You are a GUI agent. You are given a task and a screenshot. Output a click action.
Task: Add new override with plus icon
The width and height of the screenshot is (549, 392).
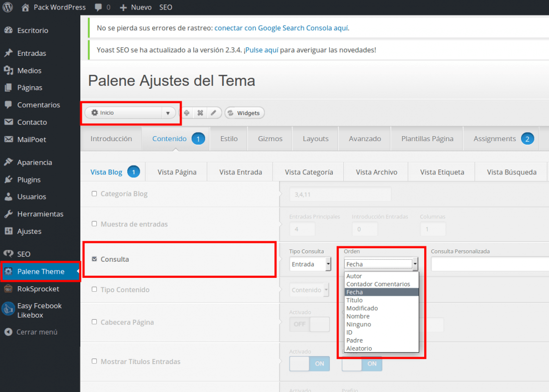(x=187, y=113)
